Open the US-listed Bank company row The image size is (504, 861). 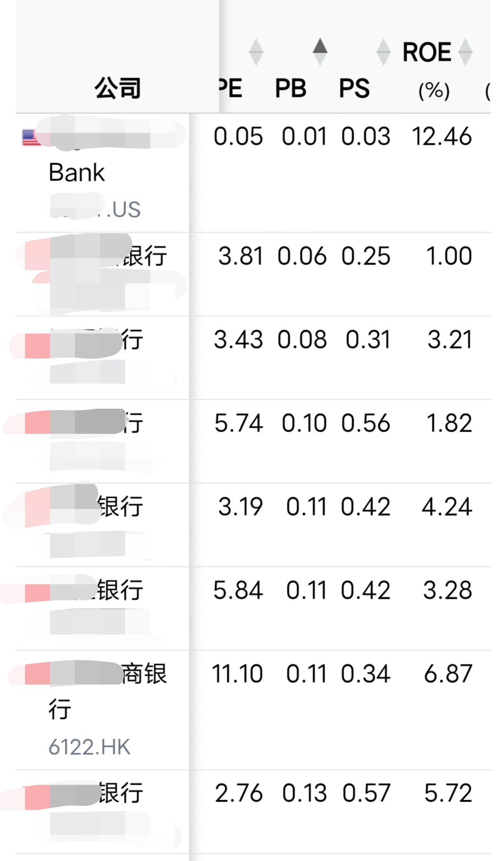pos(77,172)
